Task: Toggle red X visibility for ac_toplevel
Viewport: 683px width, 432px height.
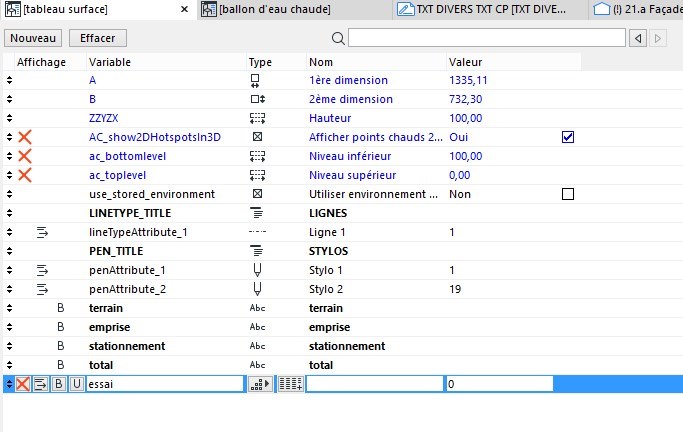Action: coord(25,175)
